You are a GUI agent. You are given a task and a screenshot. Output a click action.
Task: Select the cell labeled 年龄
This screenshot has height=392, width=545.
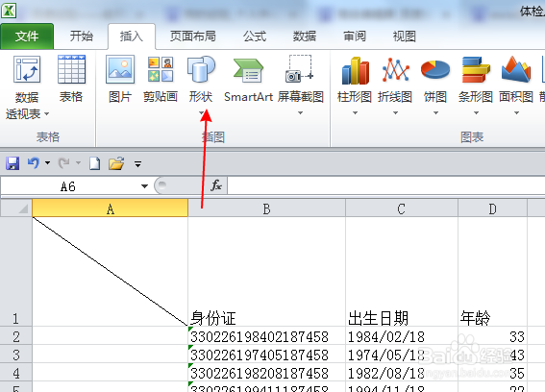coord(492,272)
